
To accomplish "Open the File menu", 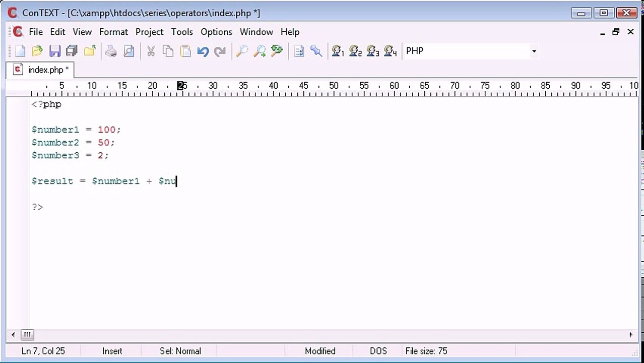I will [36, 32].
